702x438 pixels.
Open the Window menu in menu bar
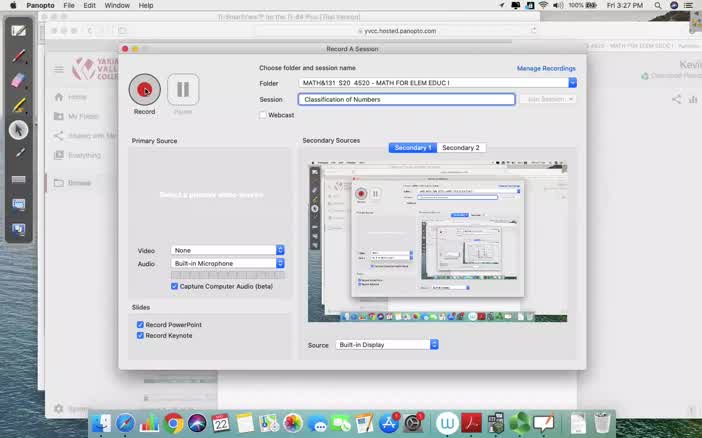coord(117,6)
